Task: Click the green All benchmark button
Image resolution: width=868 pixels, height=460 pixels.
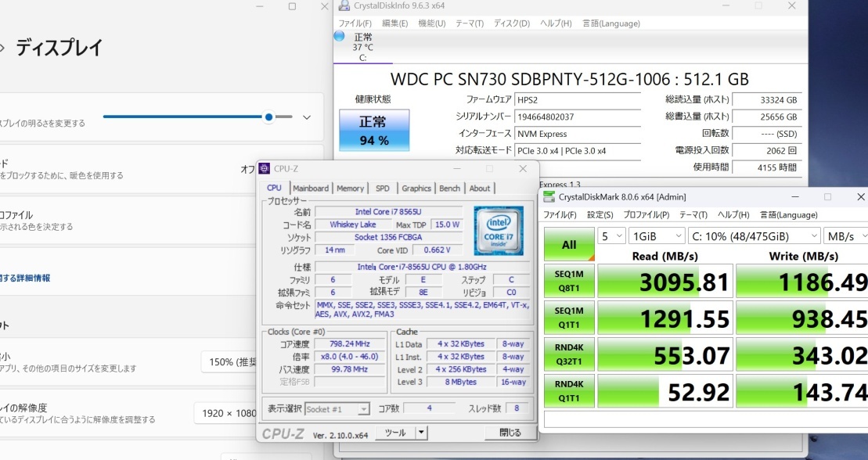Action: (569, 244)
